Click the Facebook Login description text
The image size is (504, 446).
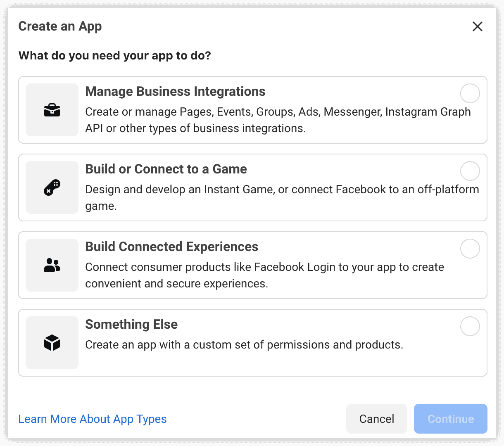click(265, 275)
